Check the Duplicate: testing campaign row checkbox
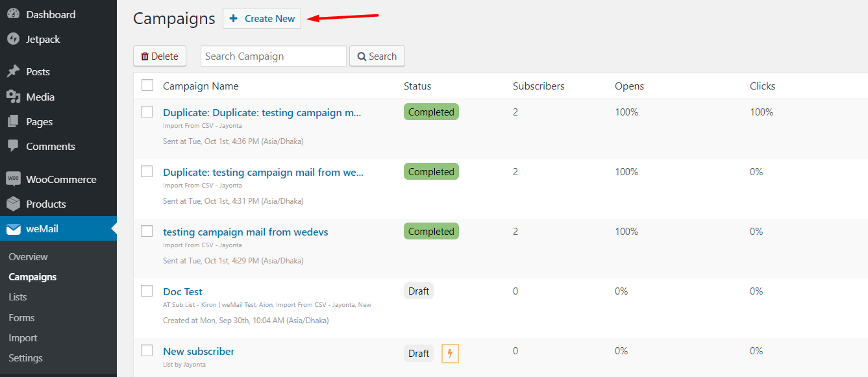 pos(147,171)
